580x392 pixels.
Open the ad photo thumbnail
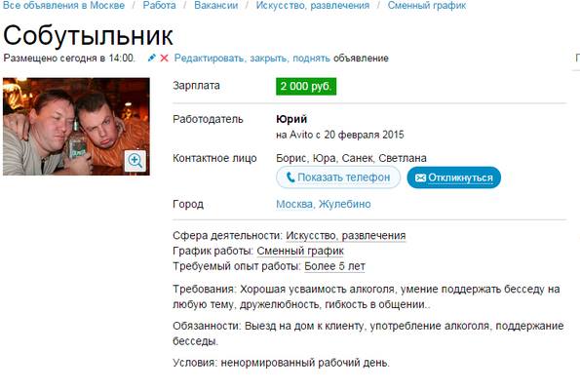(x=76, y=126)
